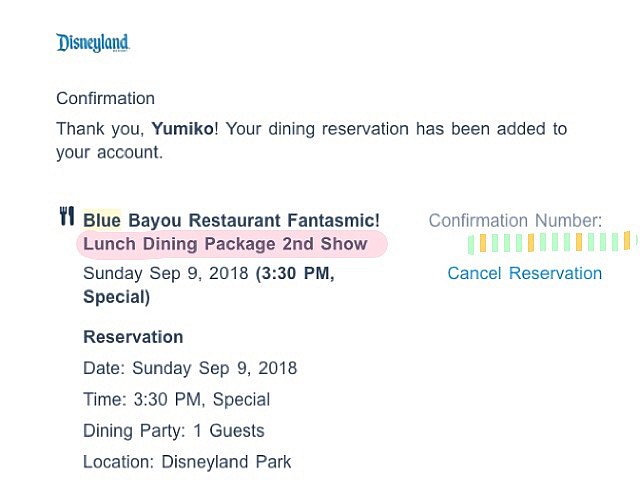
Task: Click the Confirmation Number label
Action: (515, 220)
